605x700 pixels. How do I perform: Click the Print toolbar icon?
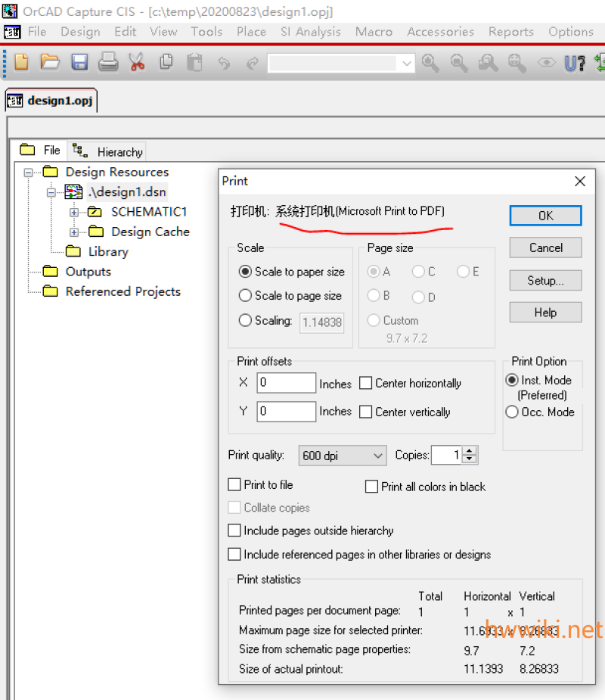pyautogui.click(x=108, y=62)
